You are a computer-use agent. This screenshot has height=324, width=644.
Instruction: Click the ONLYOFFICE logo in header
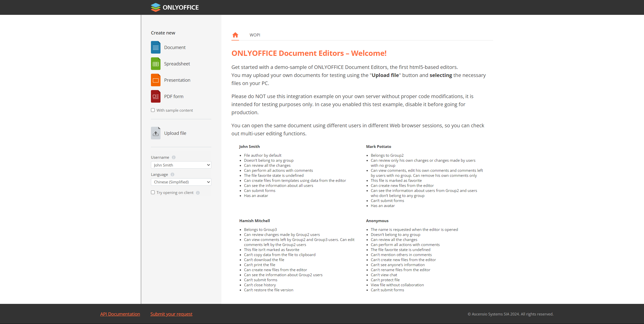point(175,7)
